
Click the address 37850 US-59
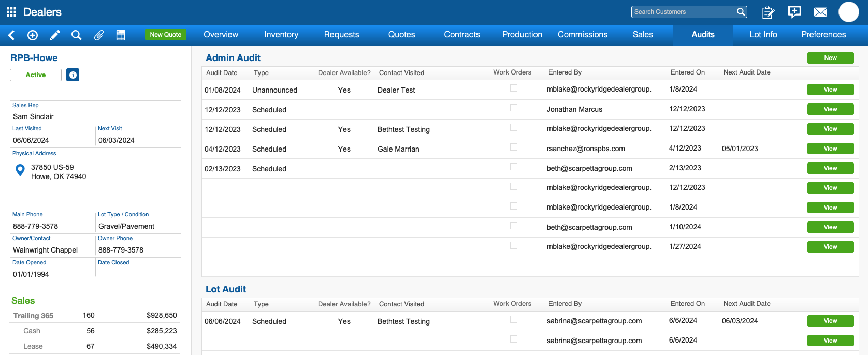tap(52, 167)
